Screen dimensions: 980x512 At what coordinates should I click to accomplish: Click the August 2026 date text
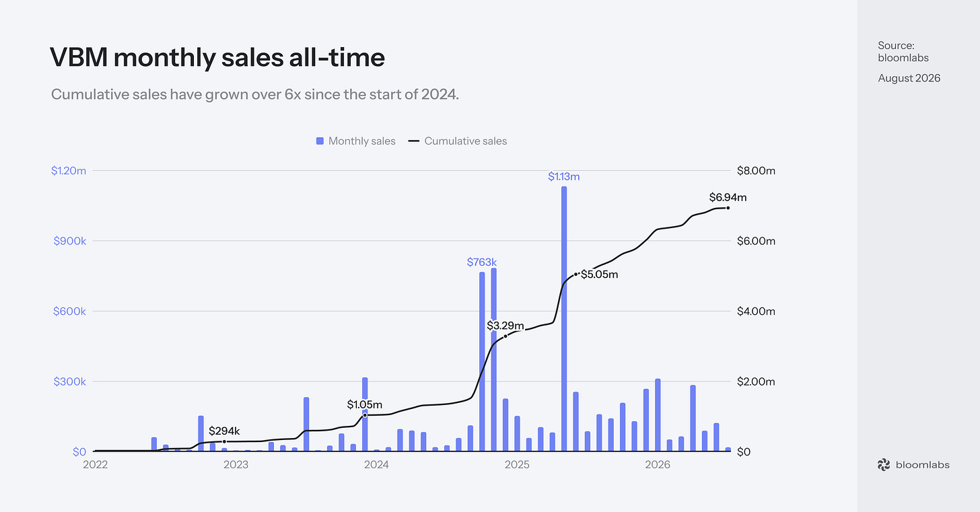(x=909, y=78)
